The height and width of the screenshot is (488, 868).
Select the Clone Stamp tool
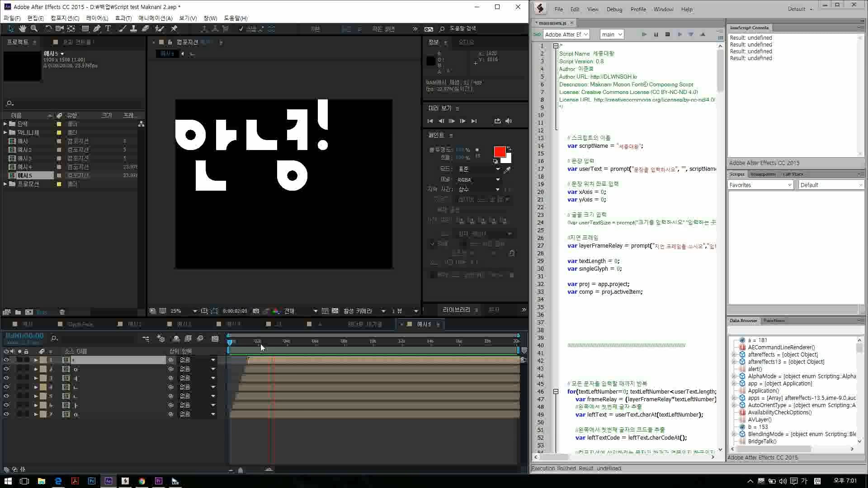tap(133, 28)
